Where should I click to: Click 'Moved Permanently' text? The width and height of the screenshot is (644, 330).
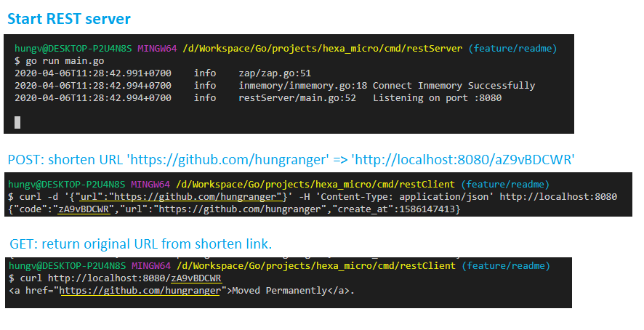tap(280, 291)
